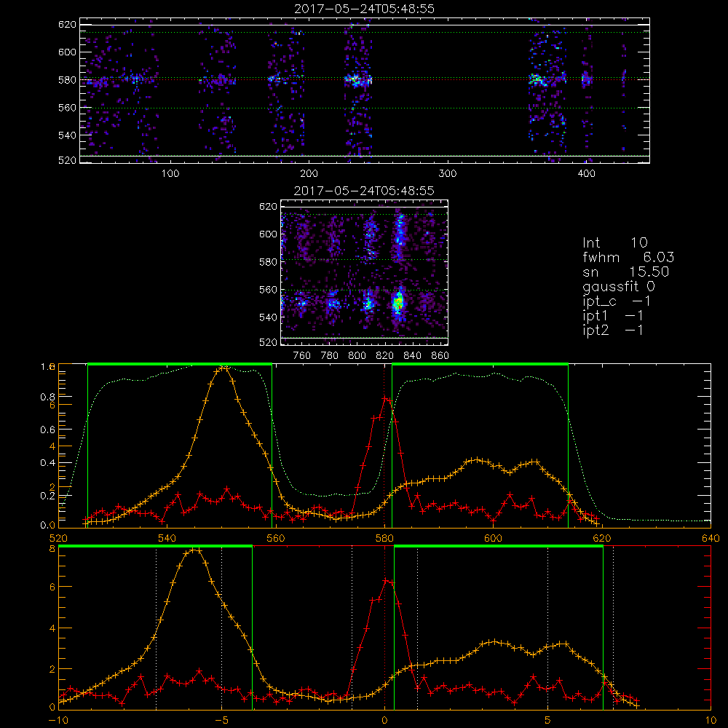The height and width of the screenshot is (728, 728).
Task: Click the red curve peak in upper profile plot
Action: tap(385, 398)
